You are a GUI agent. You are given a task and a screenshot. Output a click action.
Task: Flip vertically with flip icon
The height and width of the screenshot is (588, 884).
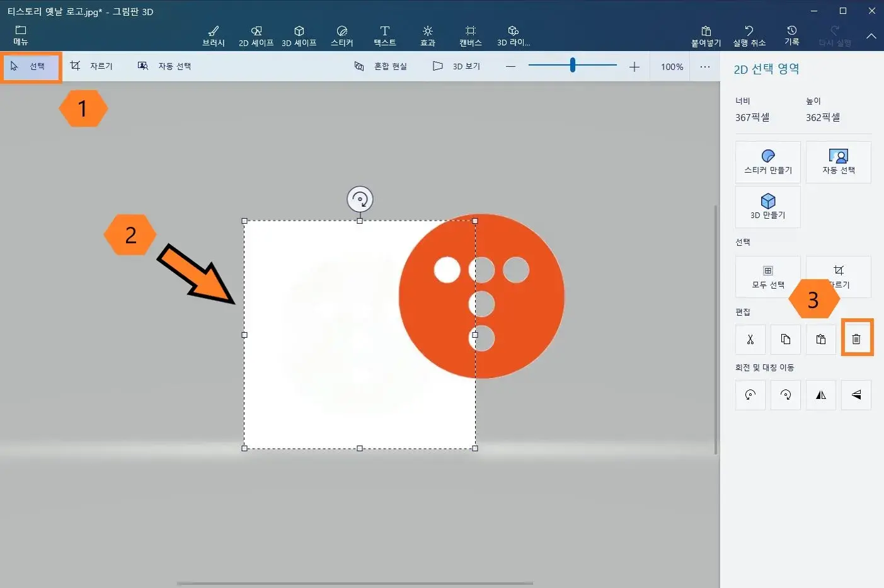pyautogui.click(x=856, y=395)
